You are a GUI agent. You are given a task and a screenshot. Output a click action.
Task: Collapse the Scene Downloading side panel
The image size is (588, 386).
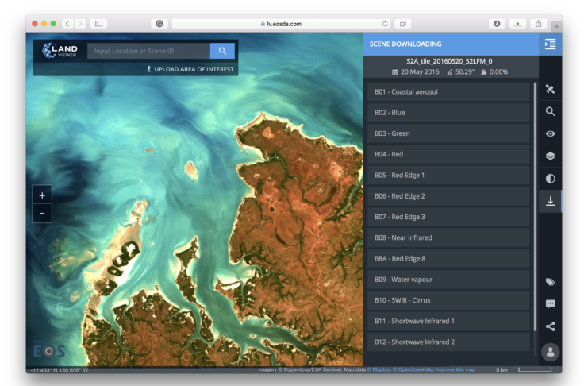coord(550,44)
